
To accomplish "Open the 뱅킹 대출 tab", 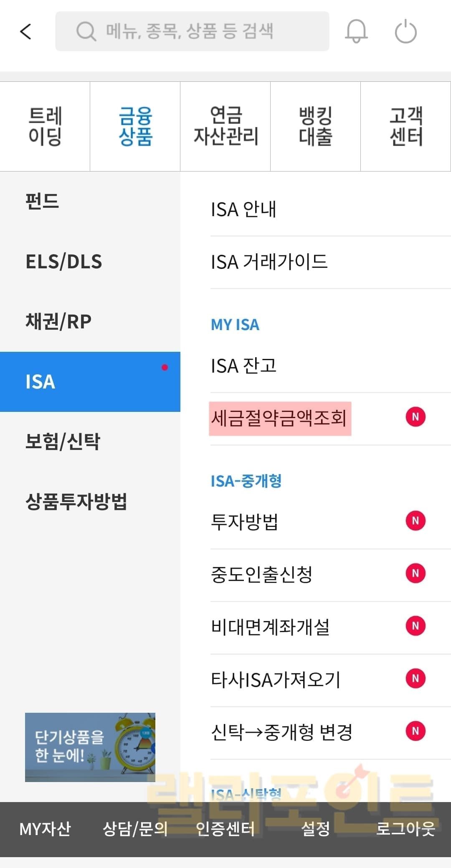I will 315,126.
